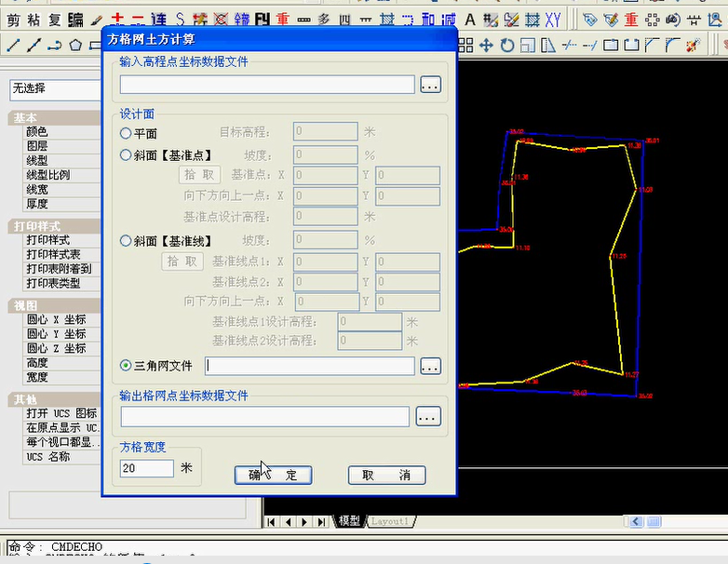Viewport: 728px width, 564px height.
Task: Go to last layout tab arrow
Action: (321, 522)
